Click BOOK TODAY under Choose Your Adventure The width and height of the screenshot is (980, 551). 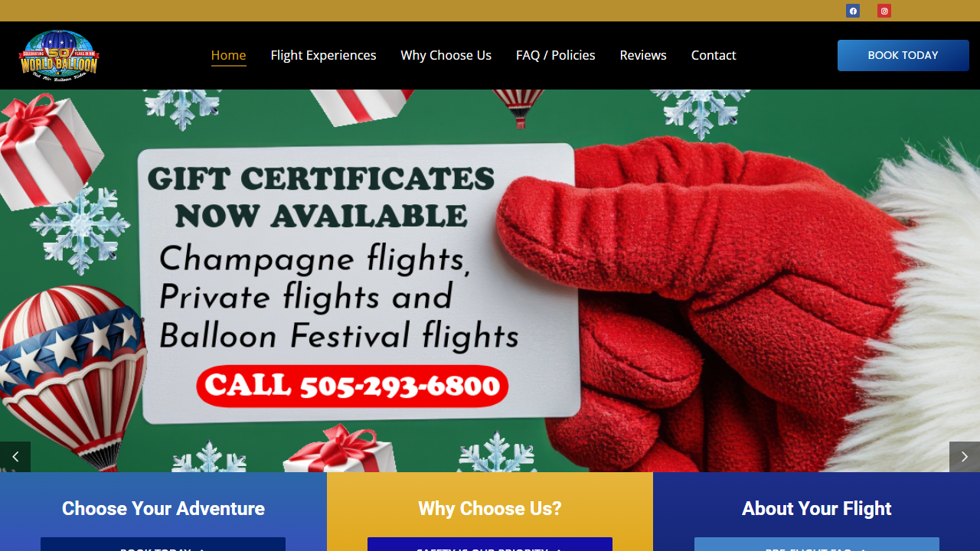(x=163, y=545)
